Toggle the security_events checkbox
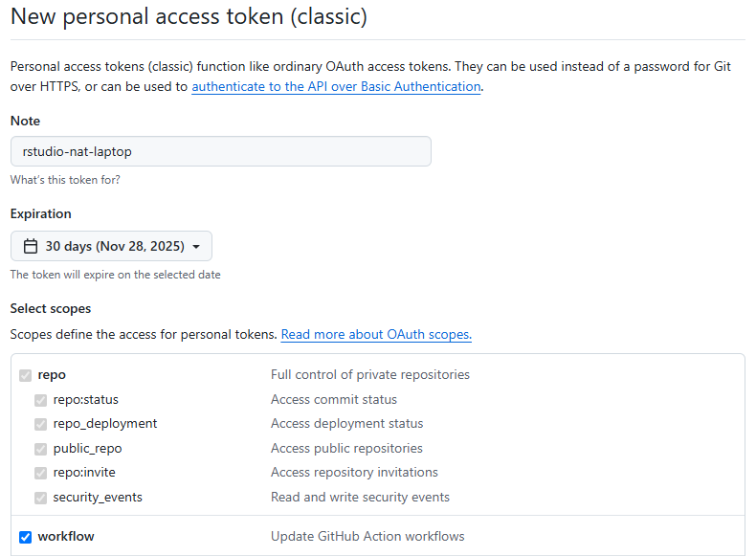 [x=40, y=498]
